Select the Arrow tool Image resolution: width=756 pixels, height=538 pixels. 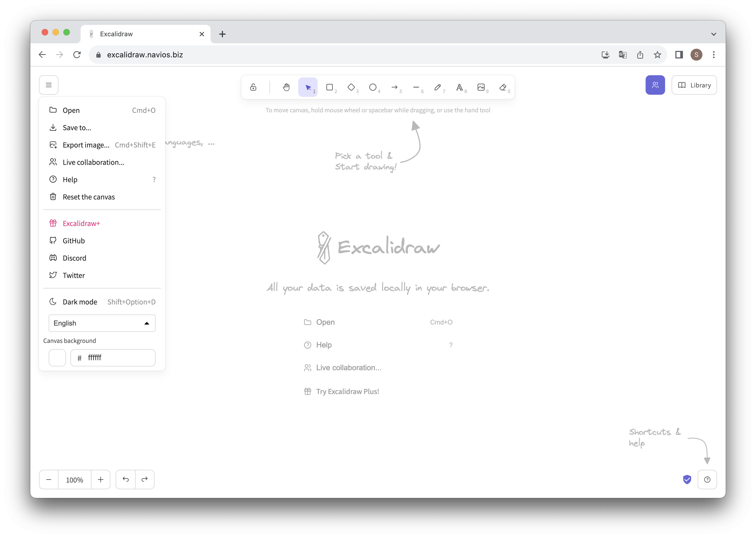[395, 87]
